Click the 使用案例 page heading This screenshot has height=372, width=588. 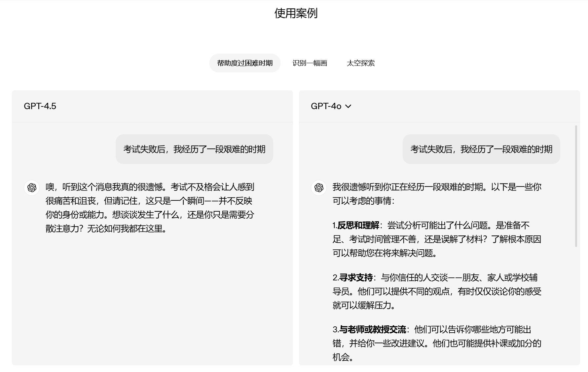pos(296,13)
